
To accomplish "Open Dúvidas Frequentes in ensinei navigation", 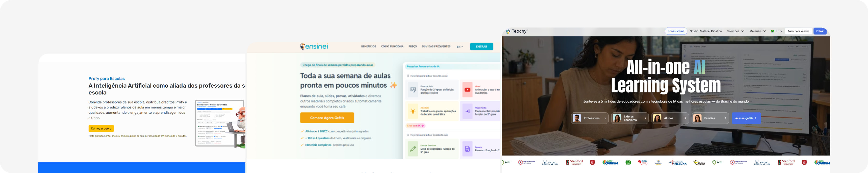I will tap(436, 47).
